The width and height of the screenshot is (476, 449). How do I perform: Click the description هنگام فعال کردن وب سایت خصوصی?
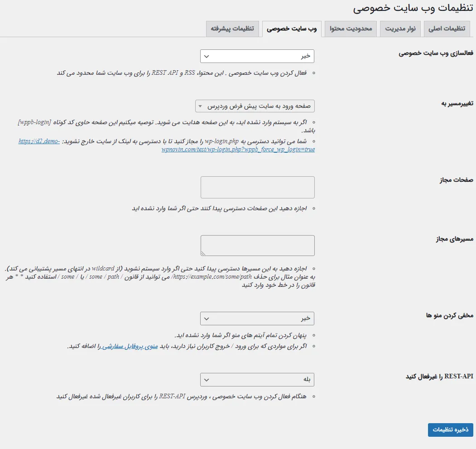[182, 396]
